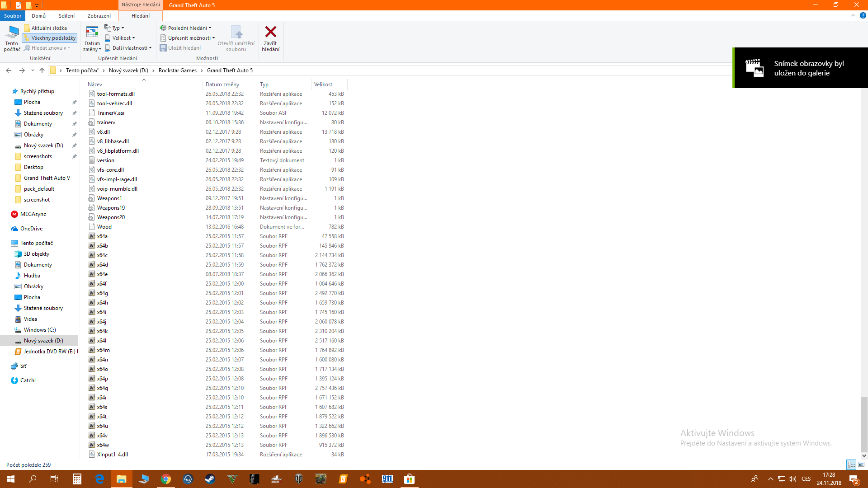The height and width of the screenshot is (488, 868).
Task: Open Google Chrome from the taskbar
Action: pos(165,479)
